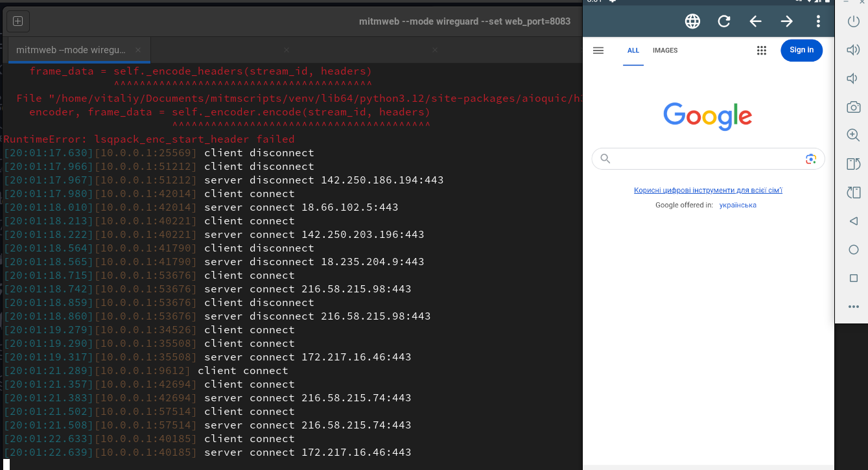Click server disconnect 216.58.215.98:443 log line

pos(217,316)
